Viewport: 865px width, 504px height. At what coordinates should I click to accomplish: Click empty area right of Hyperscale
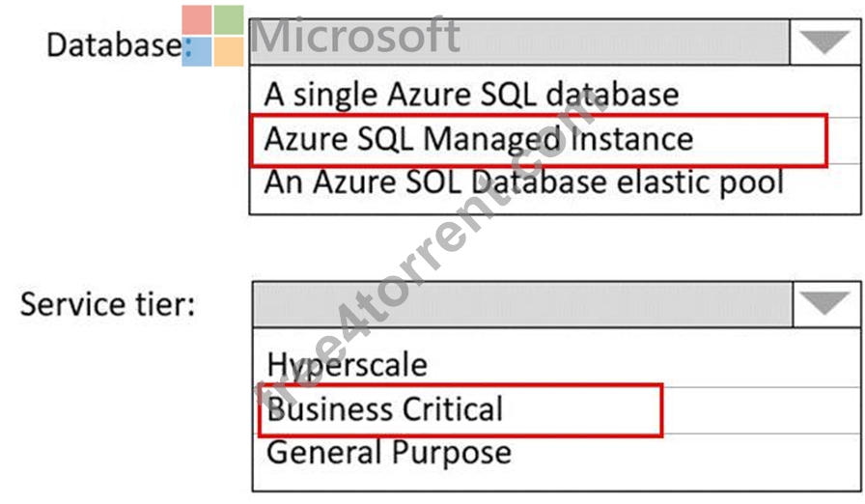(643, 364)
